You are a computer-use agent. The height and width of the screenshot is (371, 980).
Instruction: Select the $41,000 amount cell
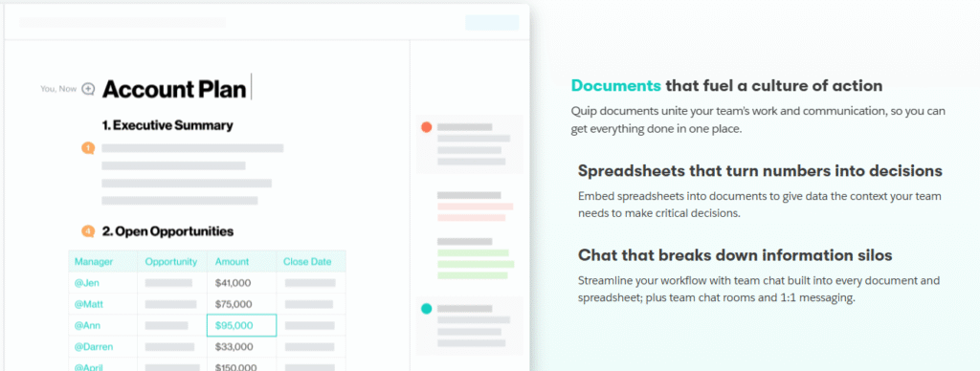(x=242, y=283)
